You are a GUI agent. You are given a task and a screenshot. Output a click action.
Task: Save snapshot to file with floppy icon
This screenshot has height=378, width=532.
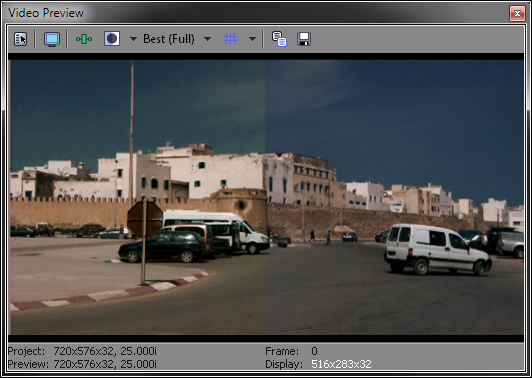coord(304,39)
